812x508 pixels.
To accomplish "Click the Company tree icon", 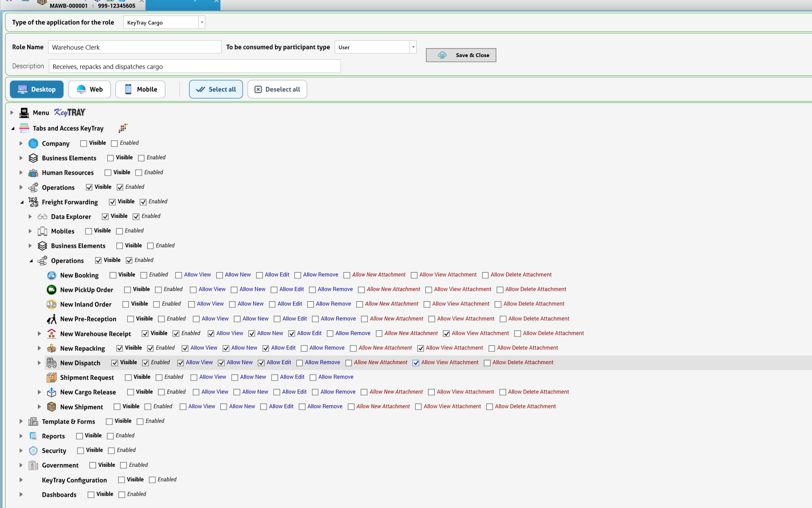I will point(33,144).
